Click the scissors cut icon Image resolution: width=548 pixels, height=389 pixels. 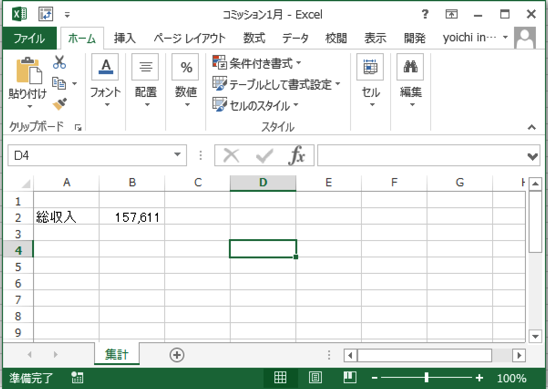click(x=59, y=62)
